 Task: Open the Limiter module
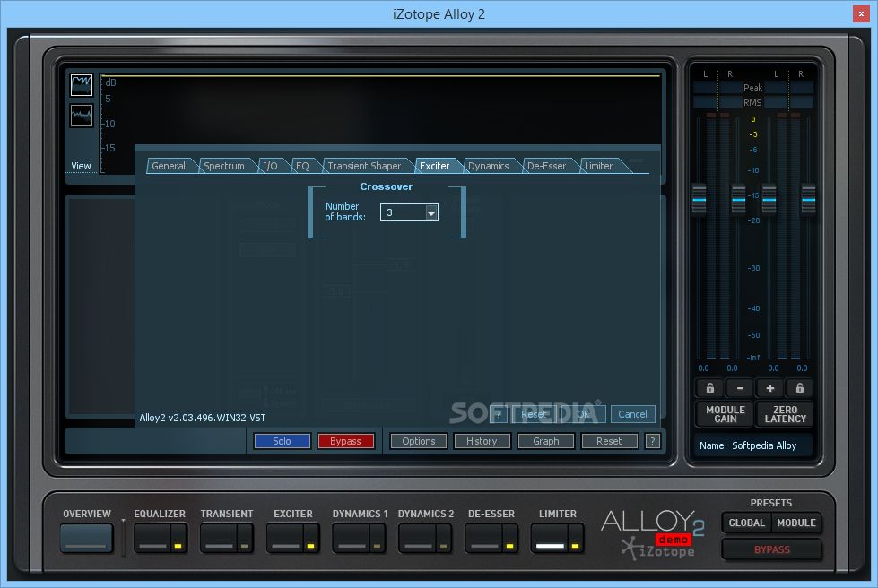(550, 539)
